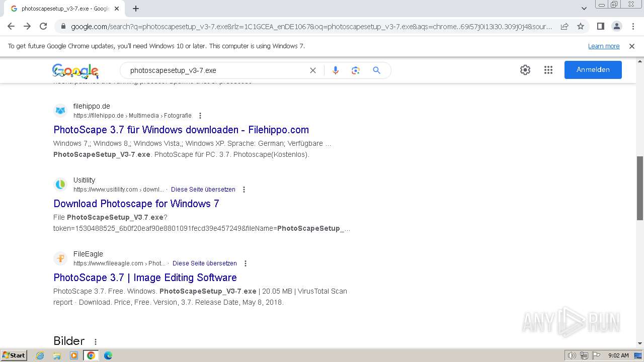Open PhotoScape 3.7 Image Editing Software link
Screen dimensions: 644x362
pos(145,278)
